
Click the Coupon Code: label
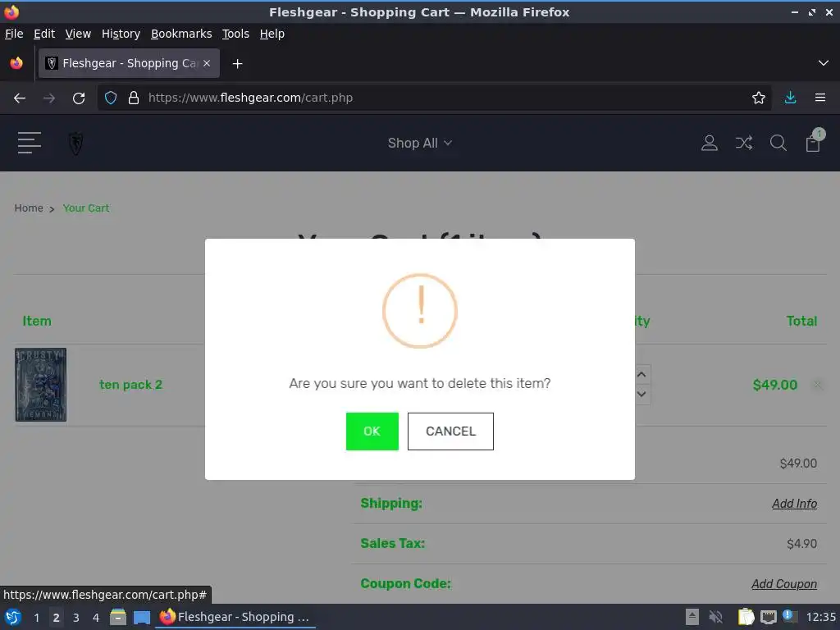405,583
